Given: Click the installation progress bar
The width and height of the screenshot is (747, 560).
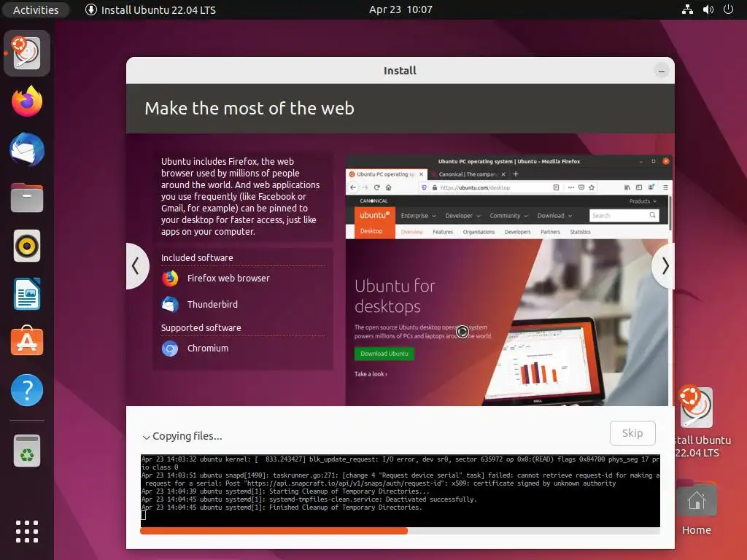Looking at the screenshot, I should [x=400, y=531].
